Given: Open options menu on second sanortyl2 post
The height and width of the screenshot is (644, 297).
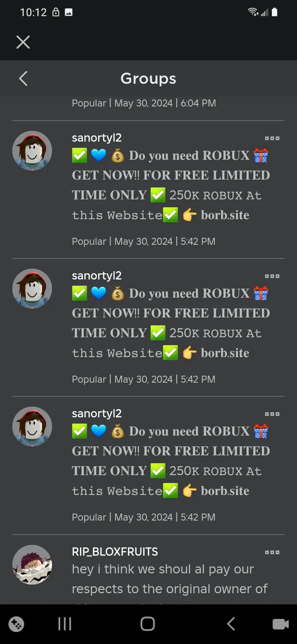Looking at the screenshot, I should pos(272,276).
